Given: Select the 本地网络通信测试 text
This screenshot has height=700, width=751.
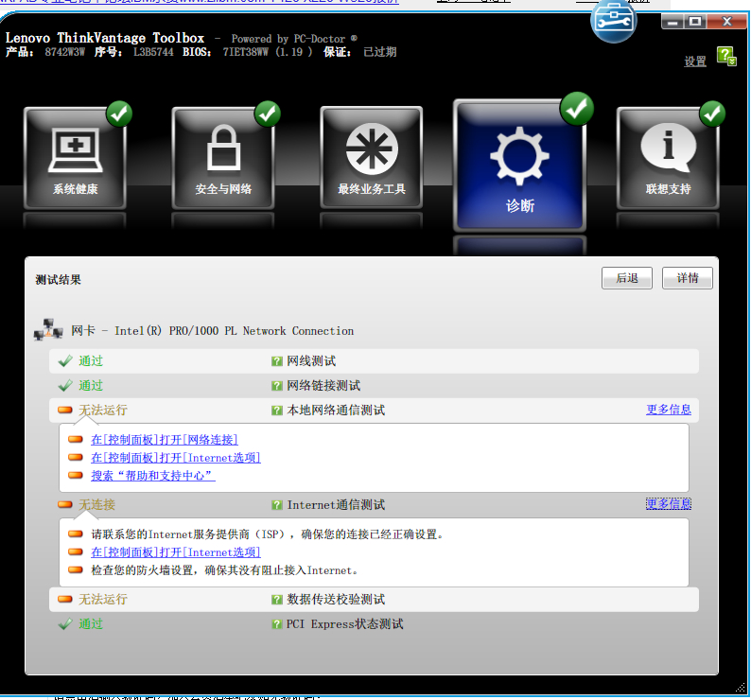Looking at the screenshot, I should tap(336, 411).
